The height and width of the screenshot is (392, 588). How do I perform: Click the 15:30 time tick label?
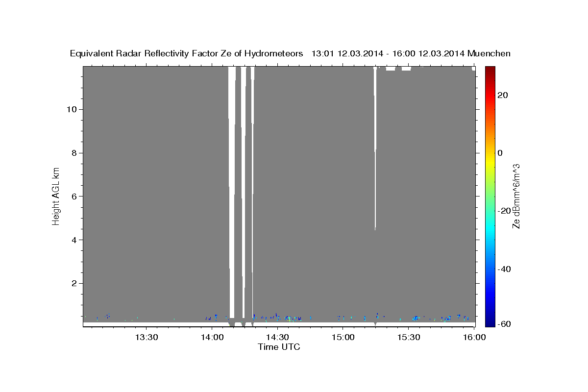click(409, 337)
